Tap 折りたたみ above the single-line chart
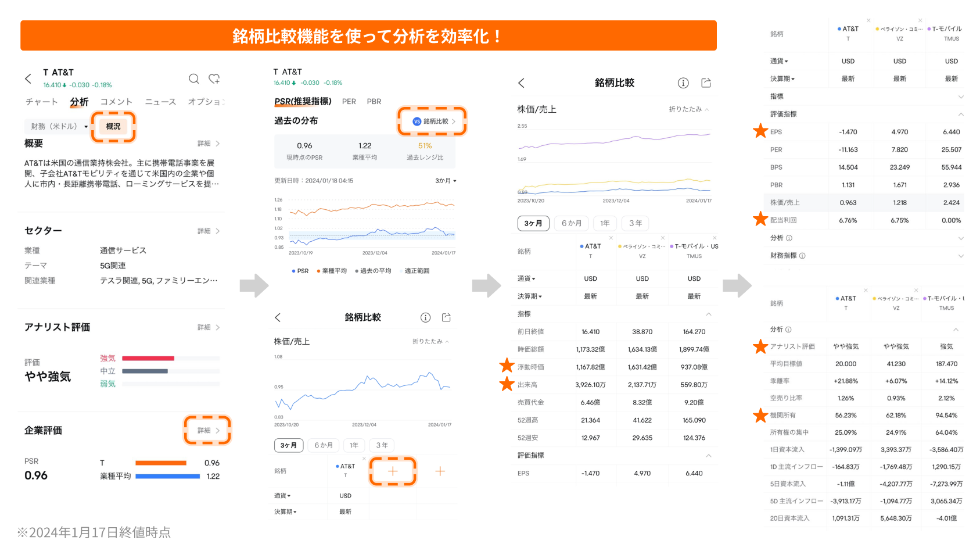This screenshot has width=980, height=551. (x=430, y=342)
